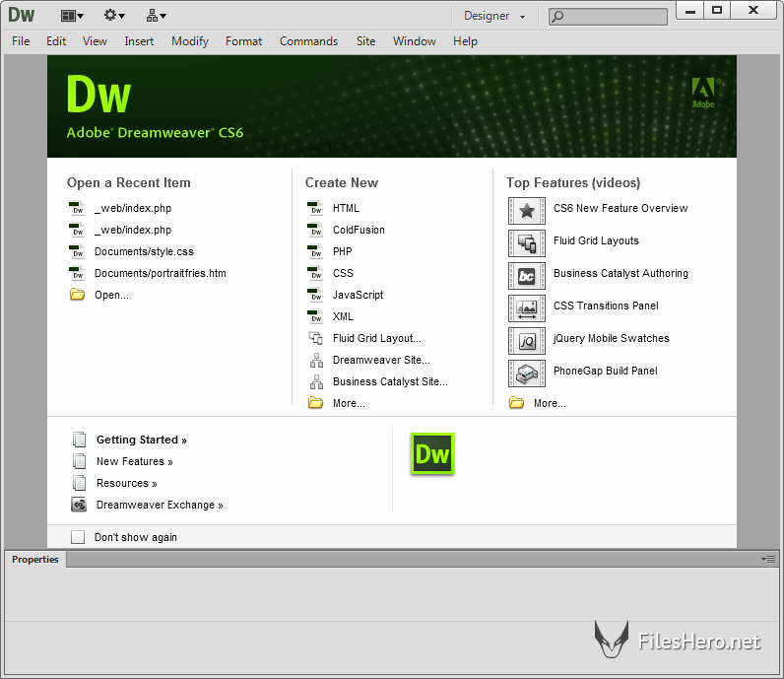Open the Dreamweaver Exchange link
This screenshot has height=679, width=784.
[x=160, y=505]
